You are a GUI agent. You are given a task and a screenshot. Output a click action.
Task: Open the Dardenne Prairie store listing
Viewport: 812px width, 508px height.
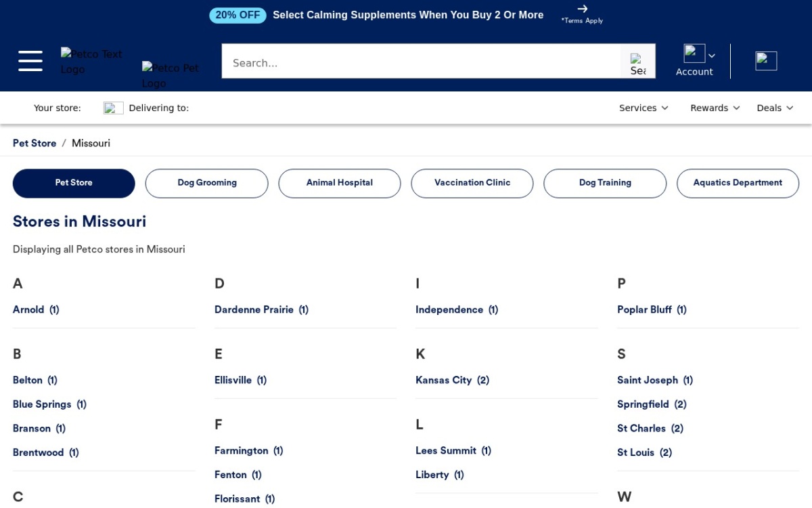coord(261,310)
